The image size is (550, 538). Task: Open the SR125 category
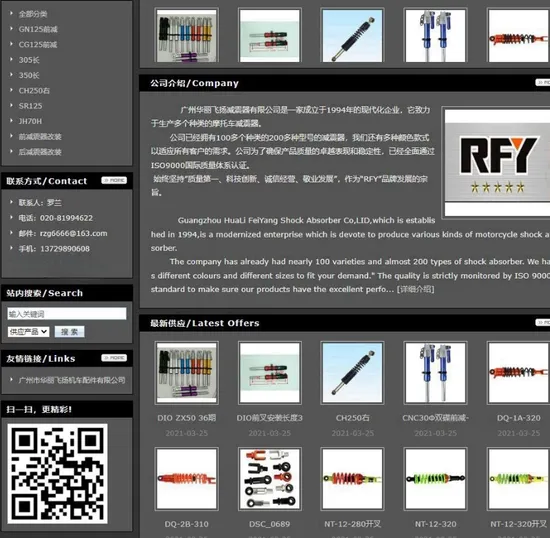[x=30, y=106]
